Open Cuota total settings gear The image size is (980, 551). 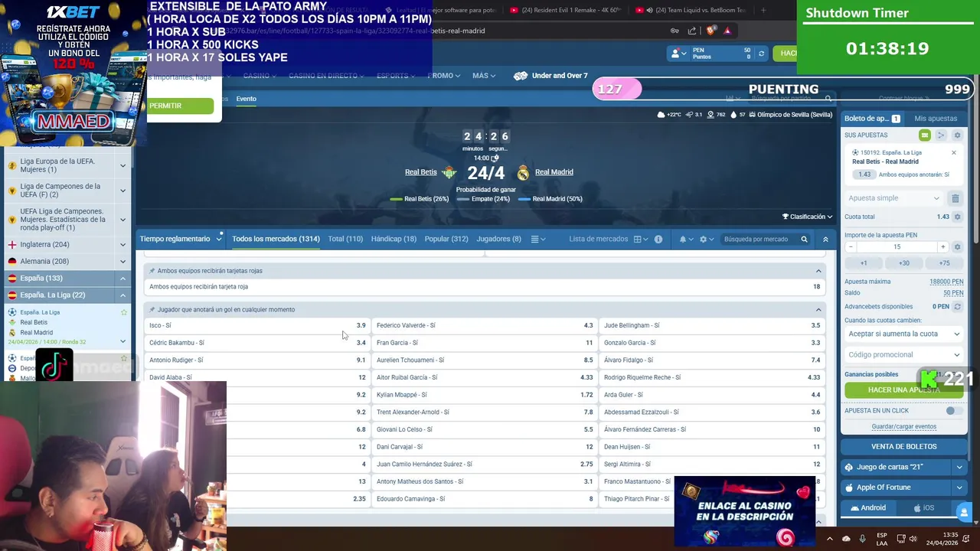click(x=957, y=217)
